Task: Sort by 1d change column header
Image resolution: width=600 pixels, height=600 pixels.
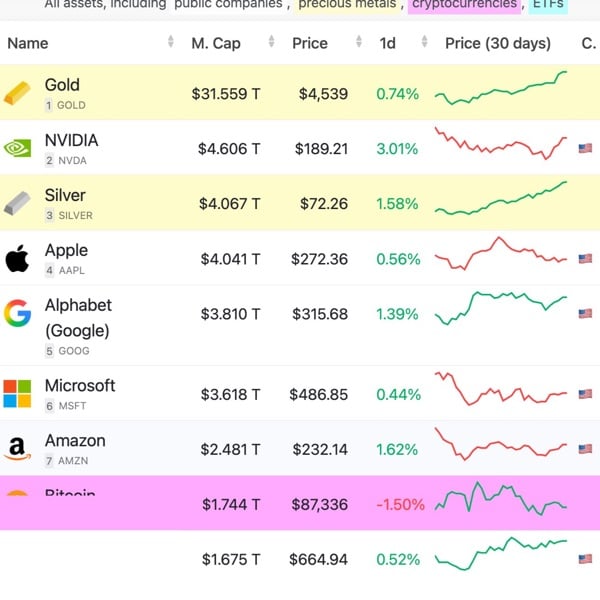Action: (388, 43)
